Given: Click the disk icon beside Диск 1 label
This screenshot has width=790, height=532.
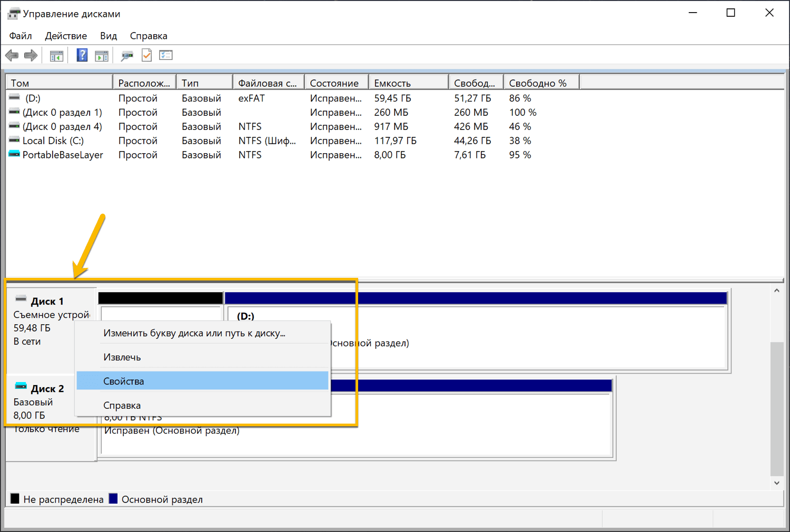Looking at the screenshot, I should pyautogui.click(x=21, y=299).
